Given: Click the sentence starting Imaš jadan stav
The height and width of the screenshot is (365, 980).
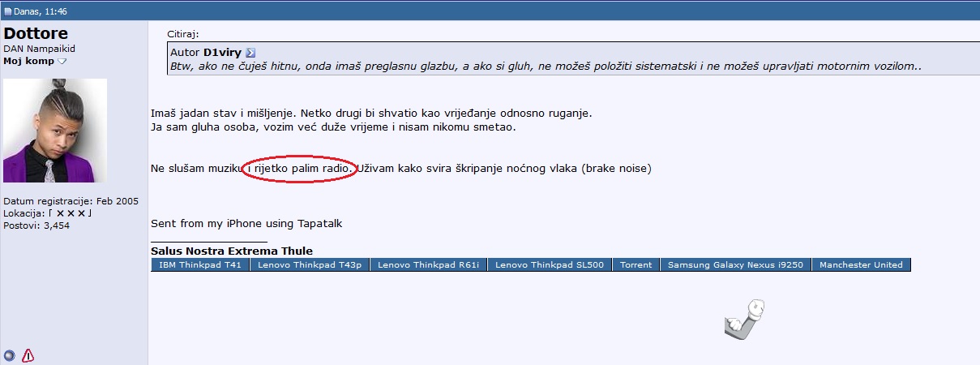Looking at the screenshot, I should pos(371,113).
